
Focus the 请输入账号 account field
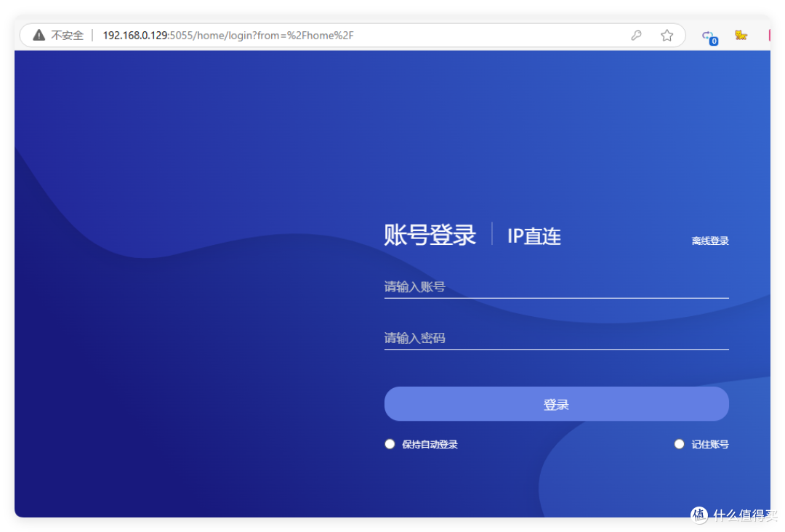point(556,287)
